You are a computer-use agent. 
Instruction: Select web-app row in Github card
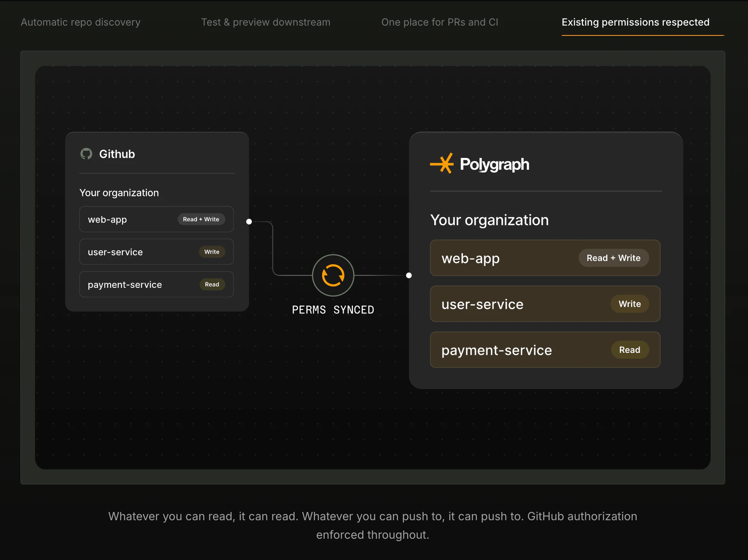point(156,219)
